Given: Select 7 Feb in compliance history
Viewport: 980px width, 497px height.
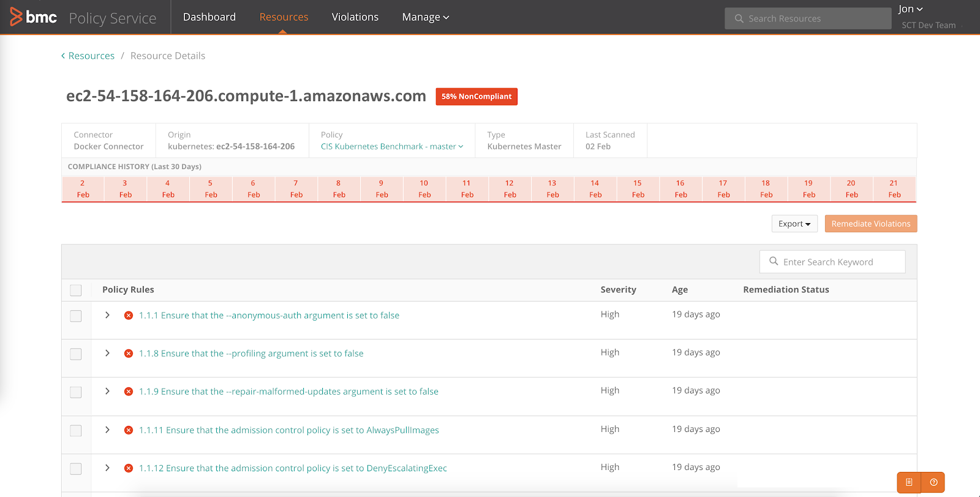Looking at the screenshot, I should [x=296, y=189].
